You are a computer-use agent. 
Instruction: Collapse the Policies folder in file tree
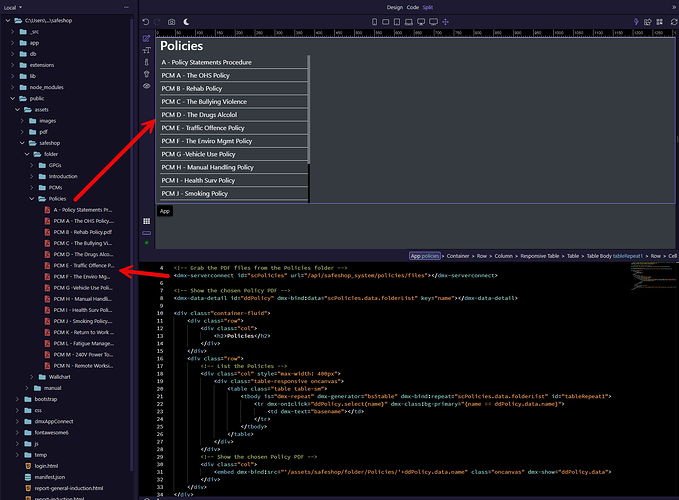(x=32, y=199)
